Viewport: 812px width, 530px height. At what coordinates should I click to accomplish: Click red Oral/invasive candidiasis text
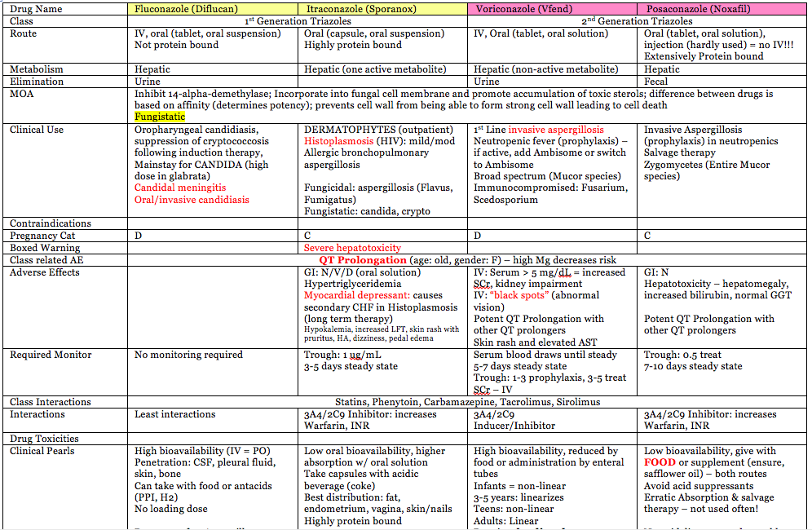pyautogui.click(x=192, y=200)
